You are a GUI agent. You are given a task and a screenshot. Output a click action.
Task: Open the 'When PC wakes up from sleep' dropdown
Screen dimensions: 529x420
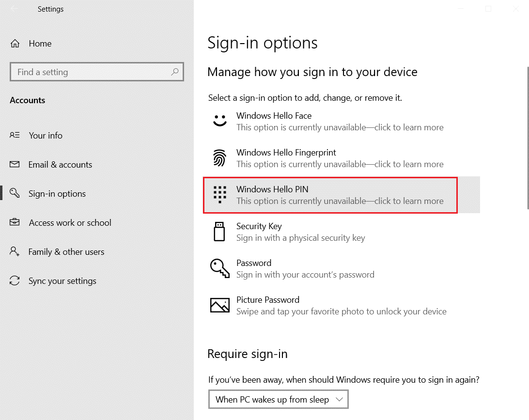279,400
